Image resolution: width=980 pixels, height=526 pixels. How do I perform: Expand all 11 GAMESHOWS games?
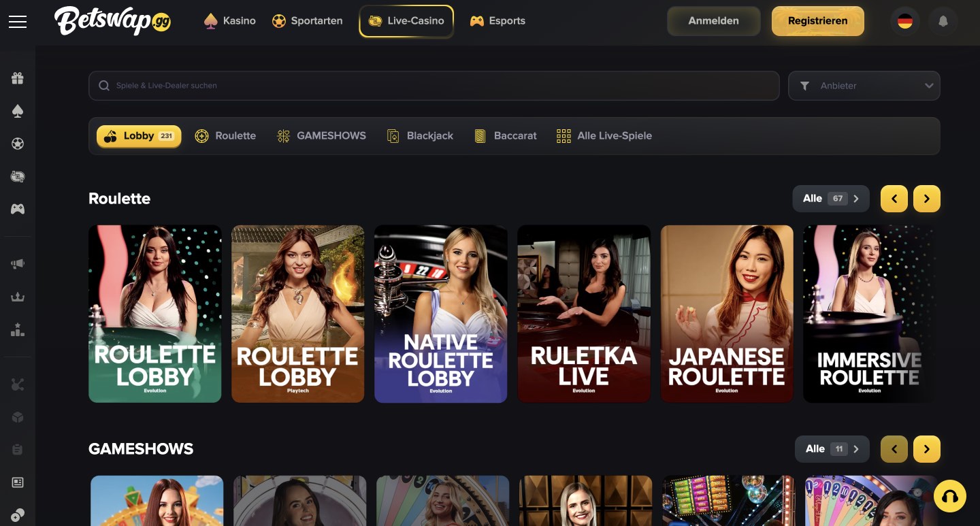pyautogui.click(x=832, y=449)
